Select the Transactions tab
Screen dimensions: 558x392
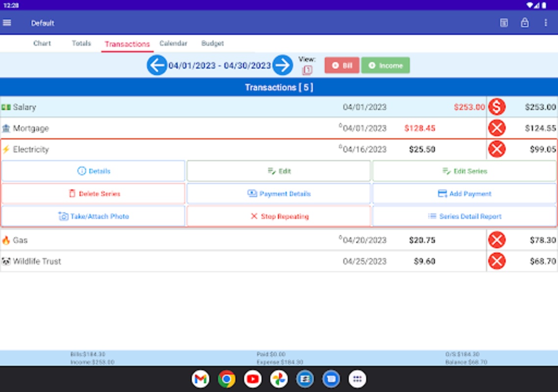point(127,44)
